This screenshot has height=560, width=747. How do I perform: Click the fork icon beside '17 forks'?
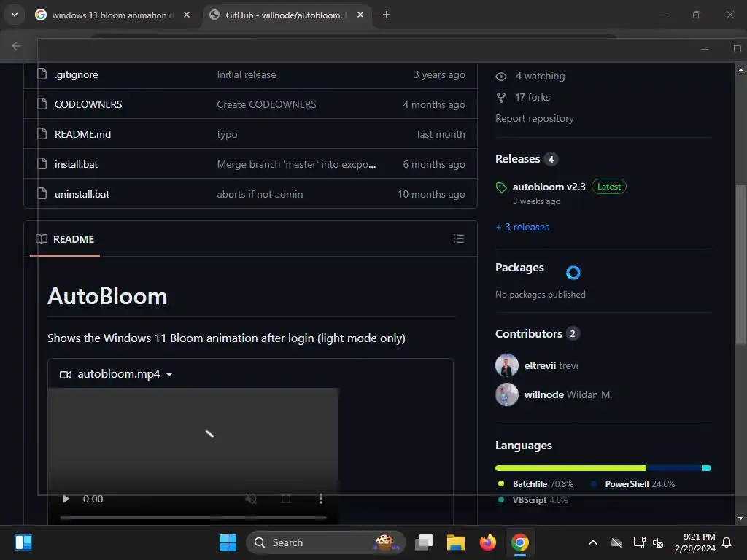tap(500, 98)
